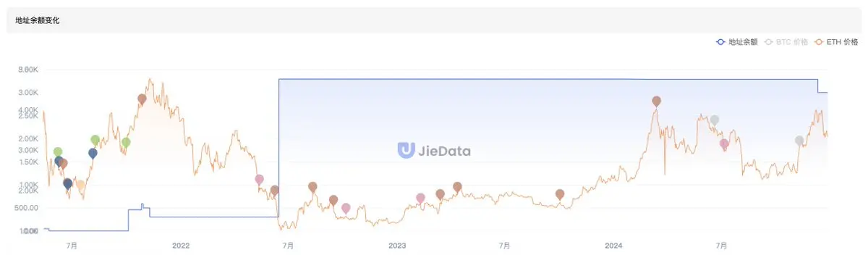Enable the grayed-out BTC 价格 series
Screen dimensions: 868x263
(x=786, y=42)
